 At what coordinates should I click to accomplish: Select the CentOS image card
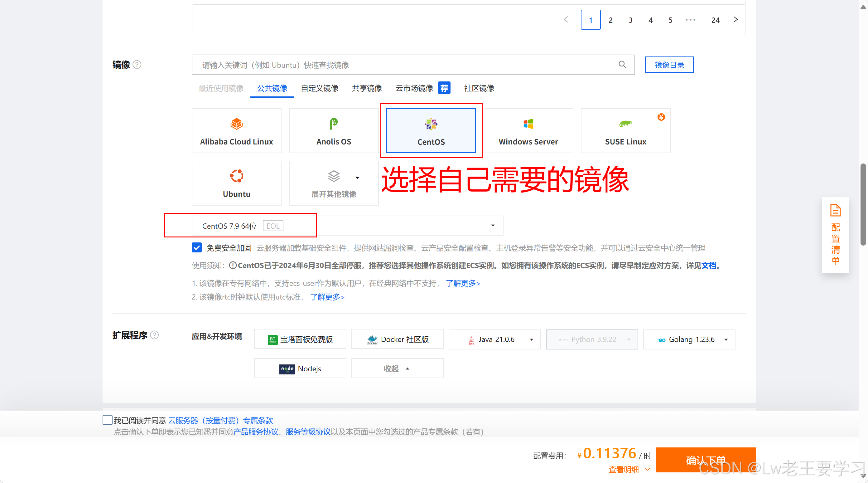click(431, 130)
